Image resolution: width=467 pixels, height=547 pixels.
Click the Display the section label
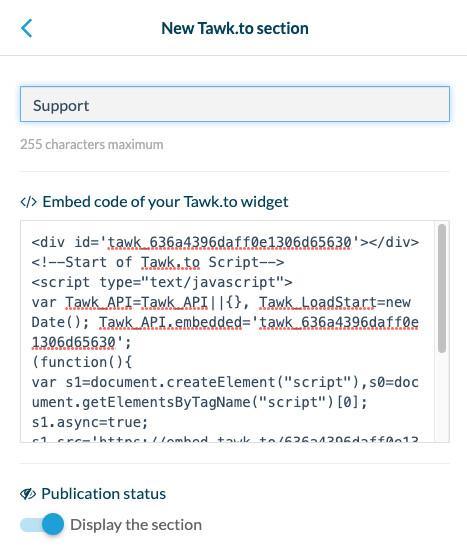136,525
